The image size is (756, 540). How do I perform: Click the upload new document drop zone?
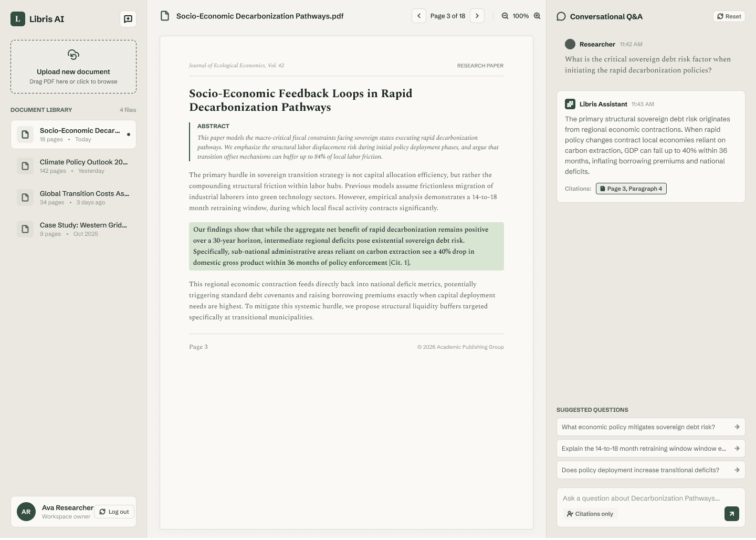pyautogui.click(x=73, y=67)
